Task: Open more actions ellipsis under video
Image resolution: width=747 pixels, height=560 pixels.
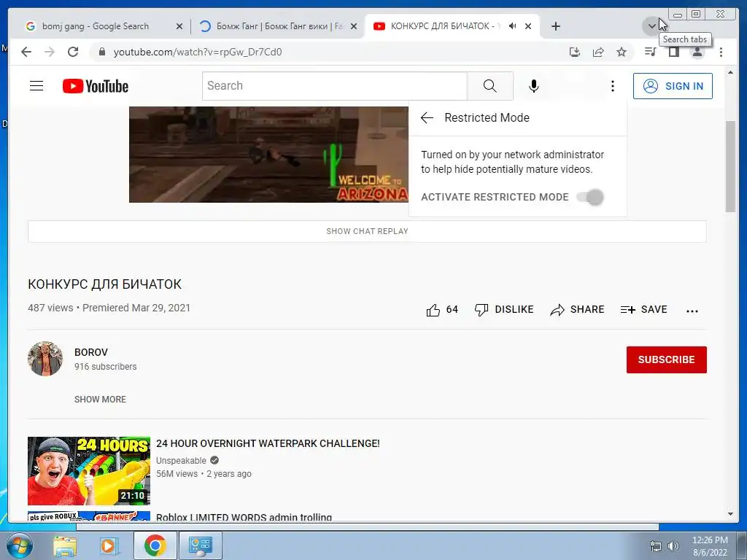Action: click(692, 311)
